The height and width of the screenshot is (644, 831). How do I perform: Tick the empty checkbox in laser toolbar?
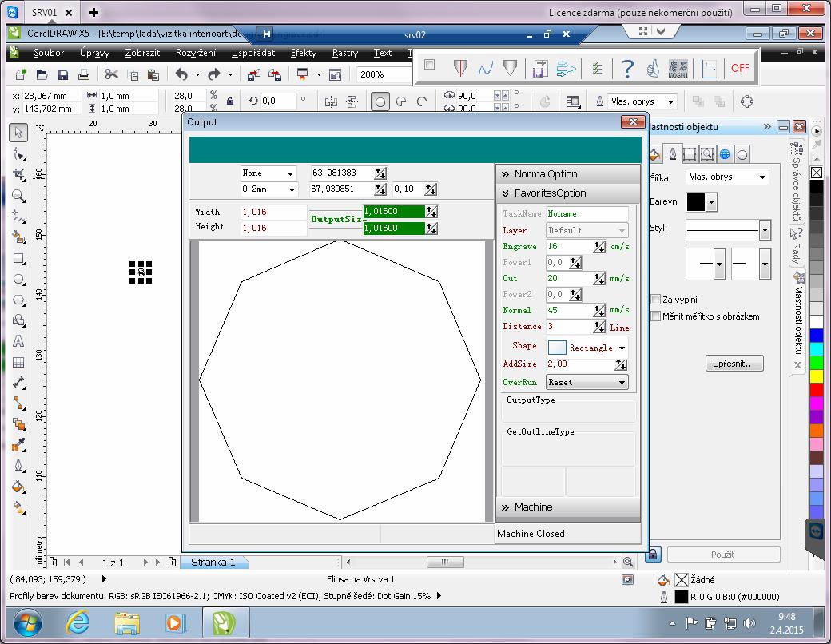tap(430, 66)
